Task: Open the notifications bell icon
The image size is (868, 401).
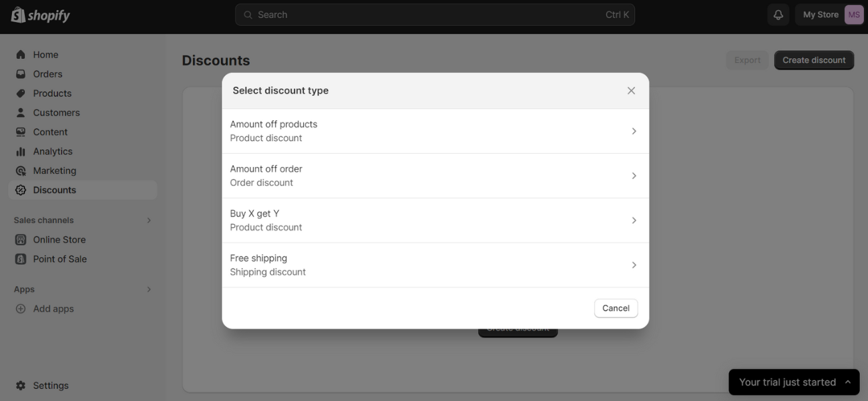Action: pyautogui.click(x=777, y=13)
